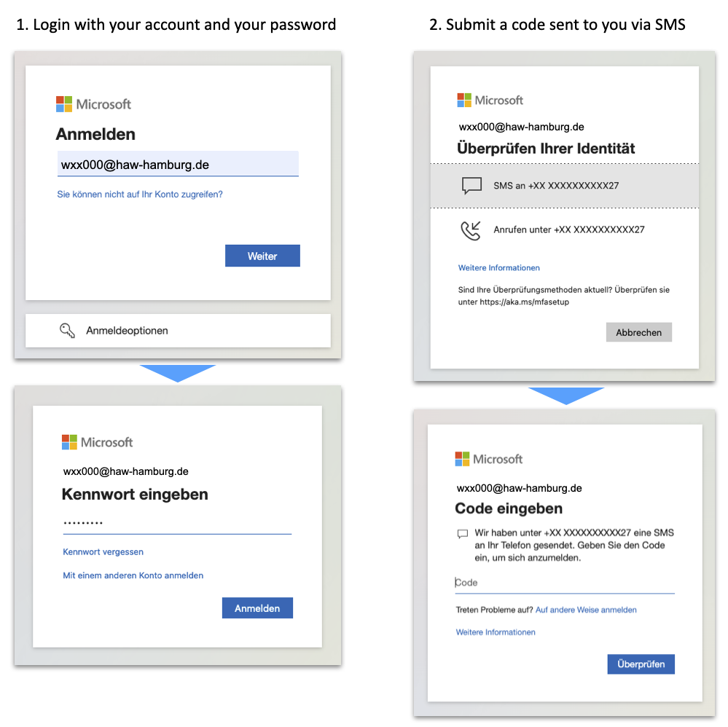Click the Microsoft logo in Kennwort eingeben panel
Screen dimensions: 728x727
pyautogui.click(x=97, y=442)
